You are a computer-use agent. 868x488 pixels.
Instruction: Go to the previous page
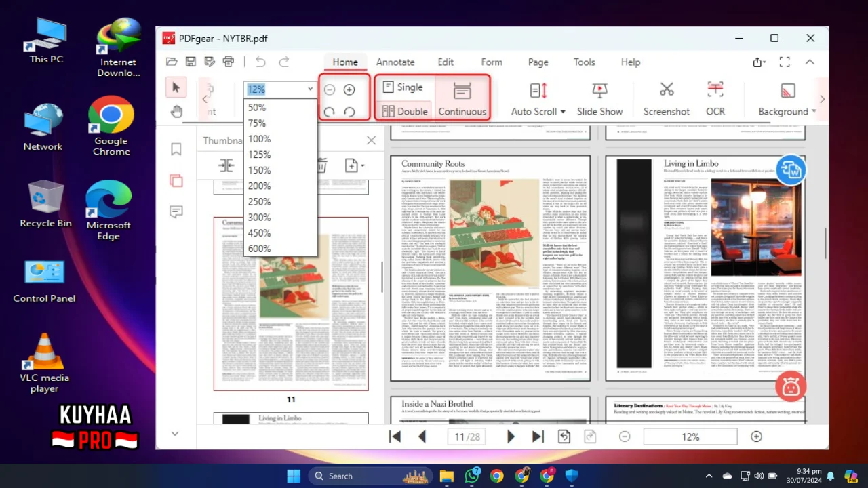(x=422, y=437)
